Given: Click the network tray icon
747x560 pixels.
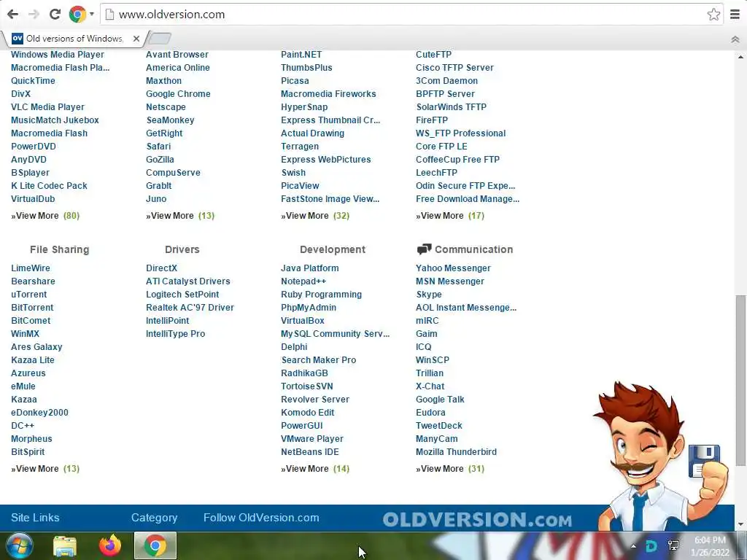Looking at the screenshot, I should [673, 545].
